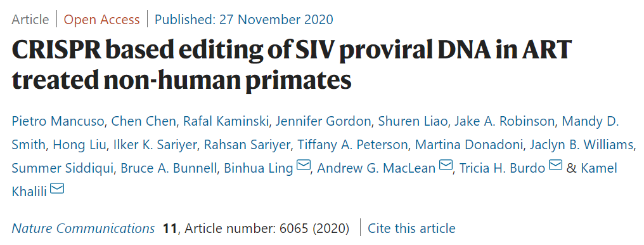The height and width of the screenshot is (245, 644).
Task: Click the envelope icon next to Binhua Ling
Action: [x=303, y=166]
